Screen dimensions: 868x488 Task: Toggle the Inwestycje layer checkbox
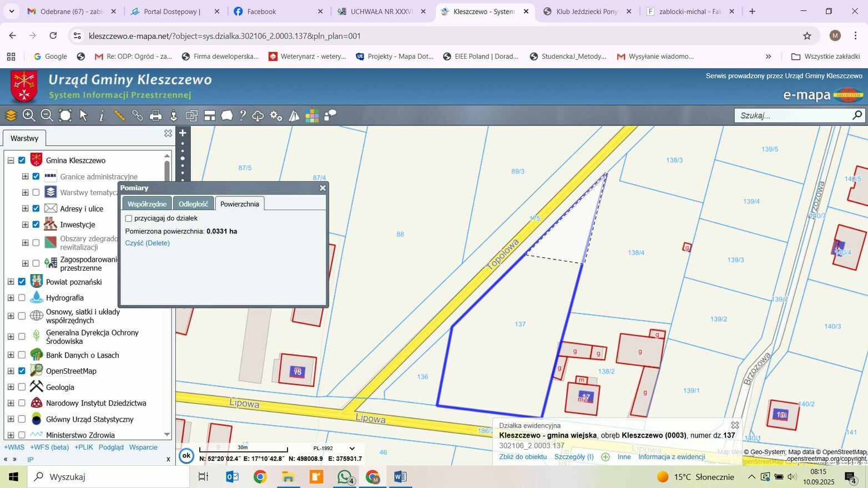point(36,225)
